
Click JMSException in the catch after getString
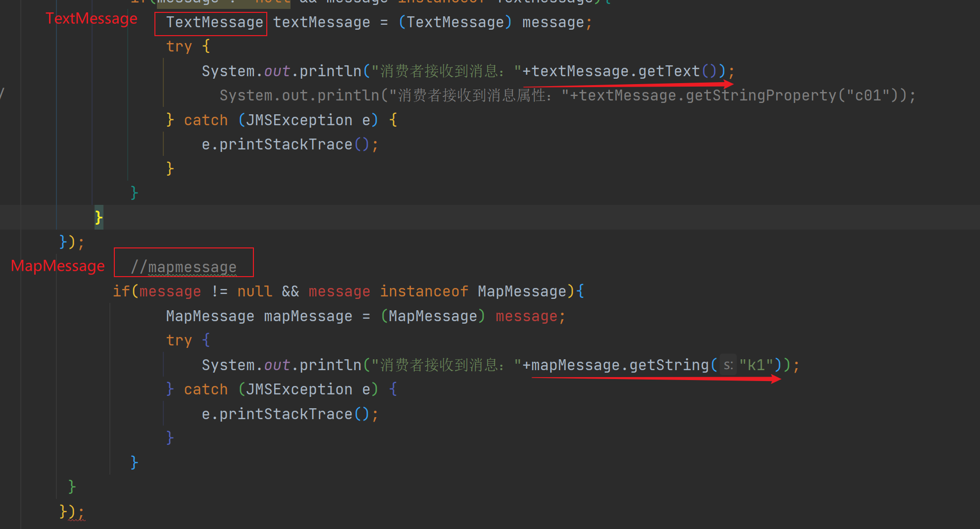(x=299, y=389)
